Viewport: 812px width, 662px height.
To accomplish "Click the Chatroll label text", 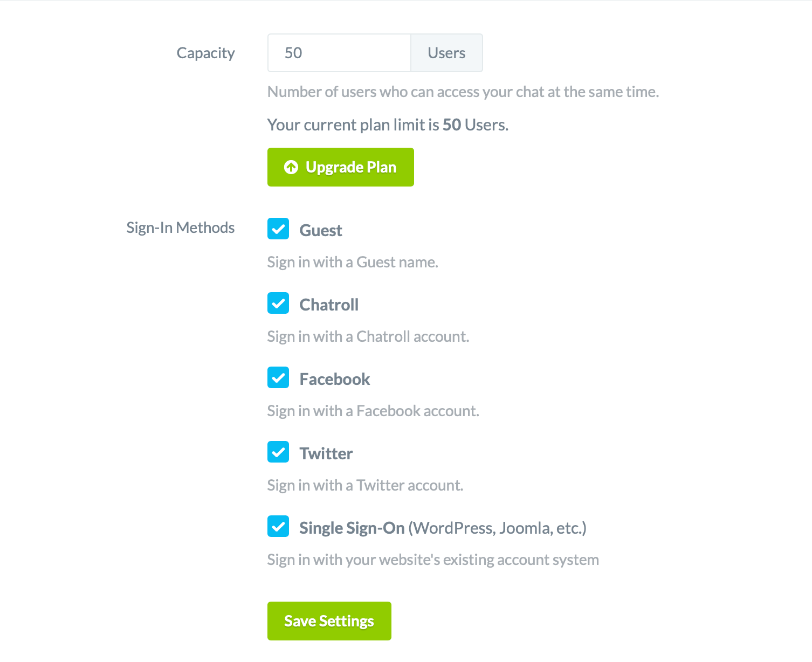I will tap(329, 305).
